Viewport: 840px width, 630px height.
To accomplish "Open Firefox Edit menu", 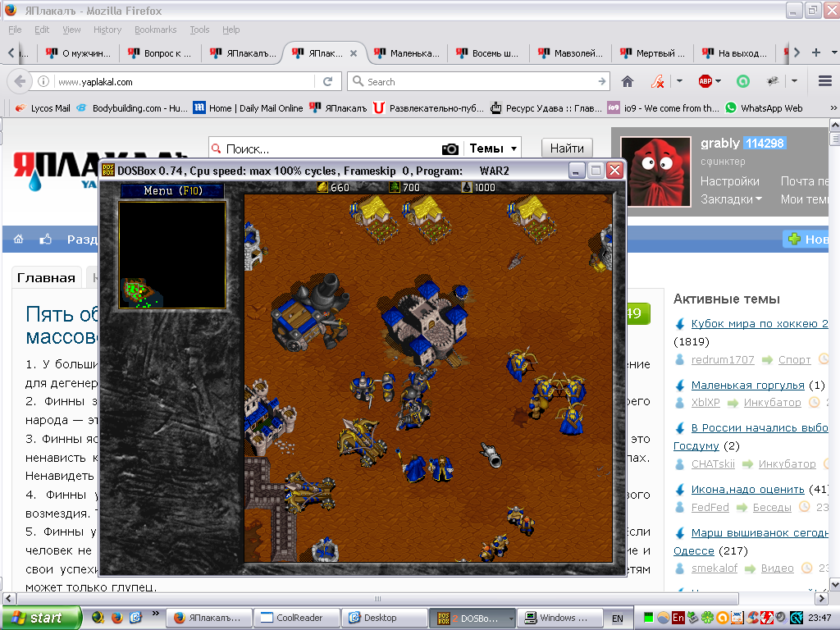I will point(42,30).
